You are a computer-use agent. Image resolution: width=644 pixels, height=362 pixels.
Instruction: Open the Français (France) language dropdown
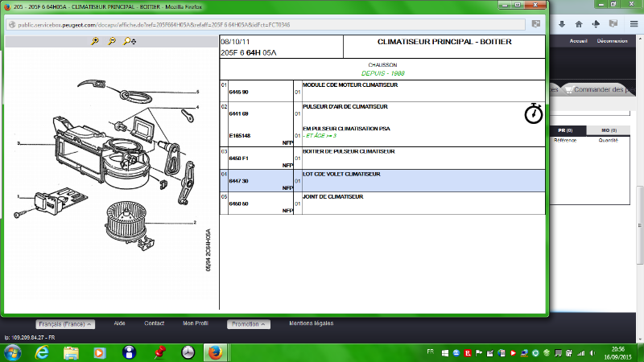point(65,324)
